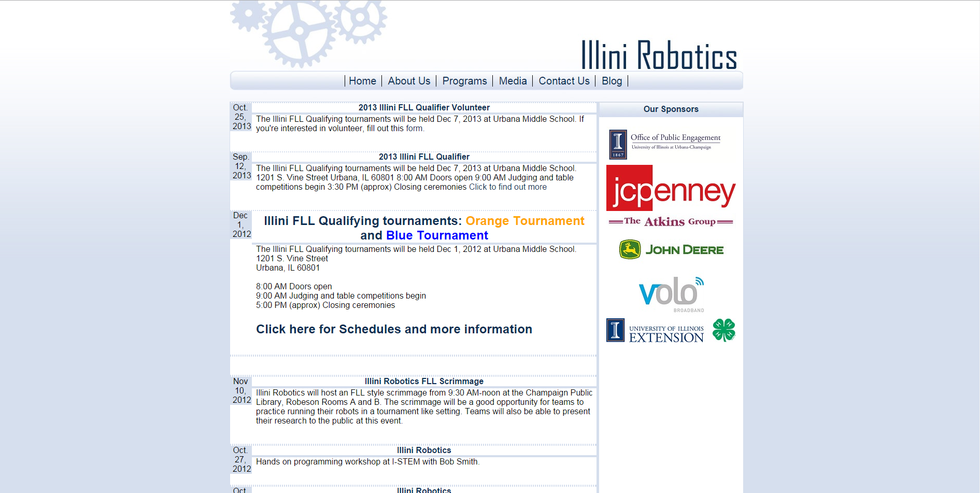Select '2013 Illini FLL Qualifier Volunteer' heading
Screen dimensions: 980x493
(x=424, y=108)
